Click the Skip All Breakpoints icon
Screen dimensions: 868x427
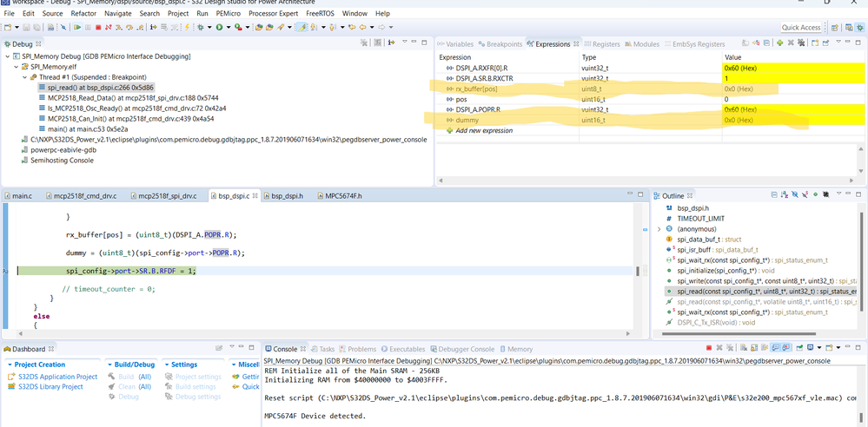63,27
